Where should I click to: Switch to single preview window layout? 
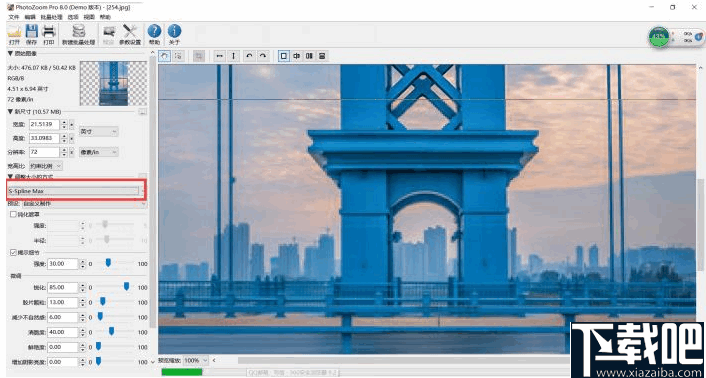[x=284, y=56]
